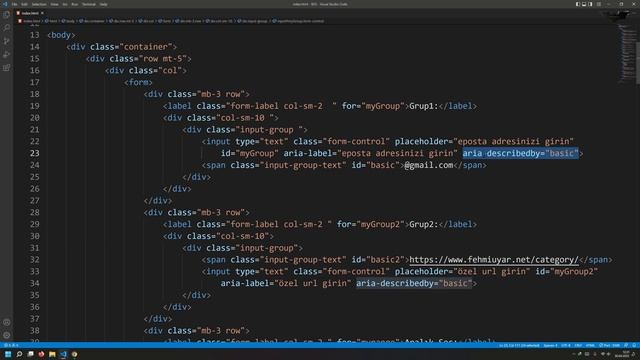This screenshot has width=640, height=360.
Task: Click id="myGroup2" on line 33
Action: (x=567, y=271)
